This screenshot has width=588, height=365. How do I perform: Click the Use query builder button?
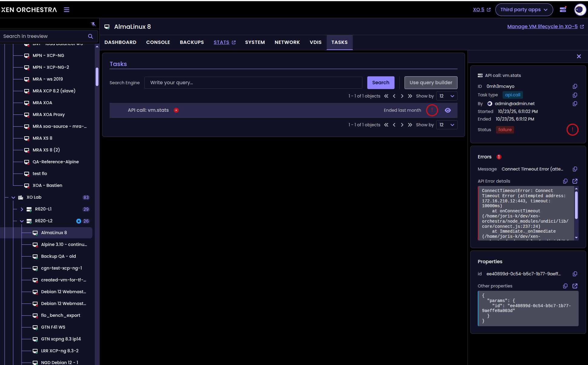pyautogui.click(x=431, y=83)
